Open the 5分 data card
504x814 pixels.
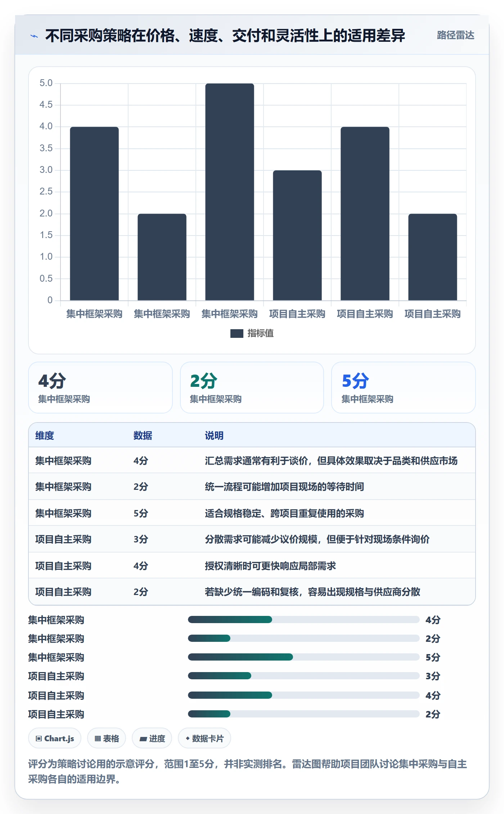404,388
